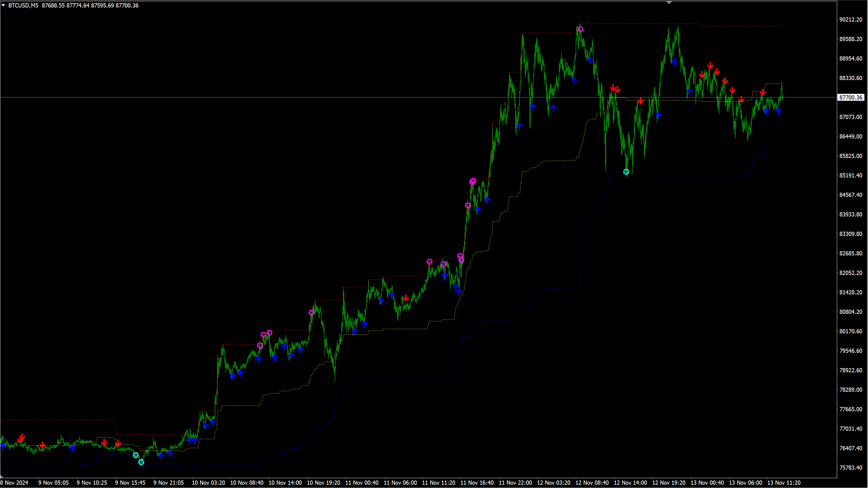Click the chart shift triangle on top edge
The image size is (868, 488).
pyautogui.click(x=669, y=3)
